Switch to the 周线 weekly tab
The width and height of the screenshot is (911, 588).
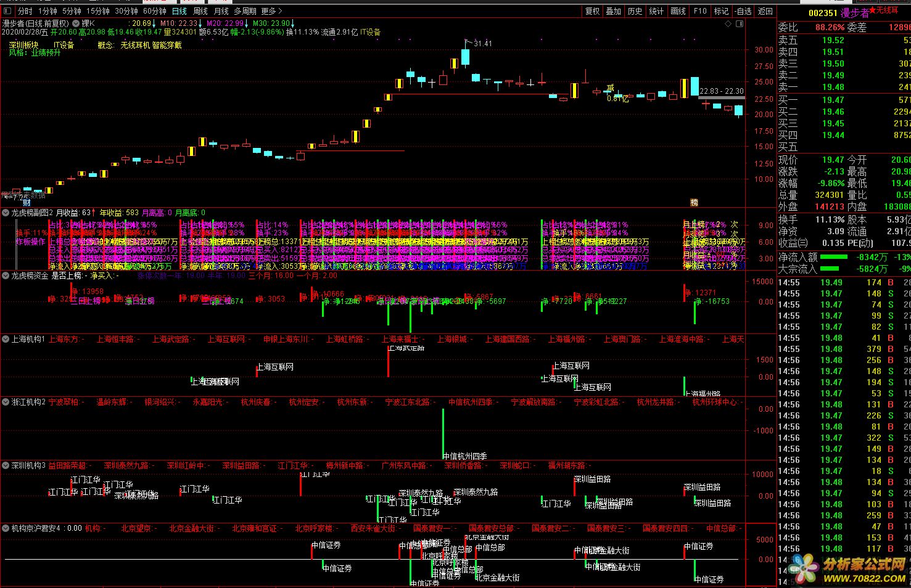point(200,11)
